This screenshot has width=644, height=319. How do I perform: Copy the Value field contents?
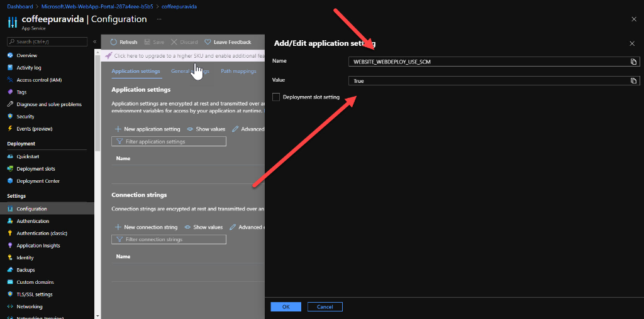[634, 81]
